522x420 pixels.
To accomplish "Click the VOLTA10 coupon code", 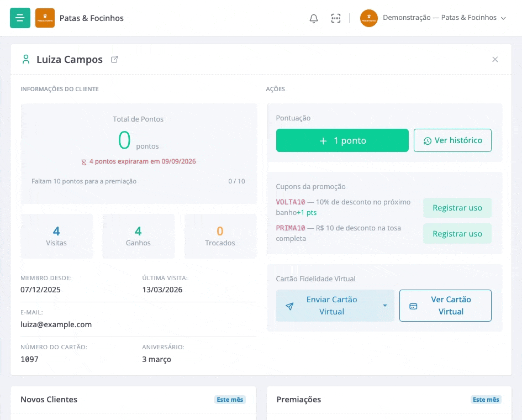I will (291, 202).
